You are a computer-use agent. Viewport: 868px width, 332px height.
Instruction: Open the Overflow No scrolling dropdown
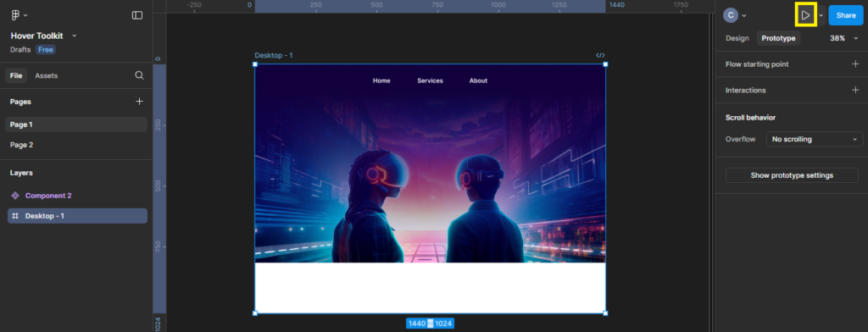pyautogui.click(x=815, y=139)
